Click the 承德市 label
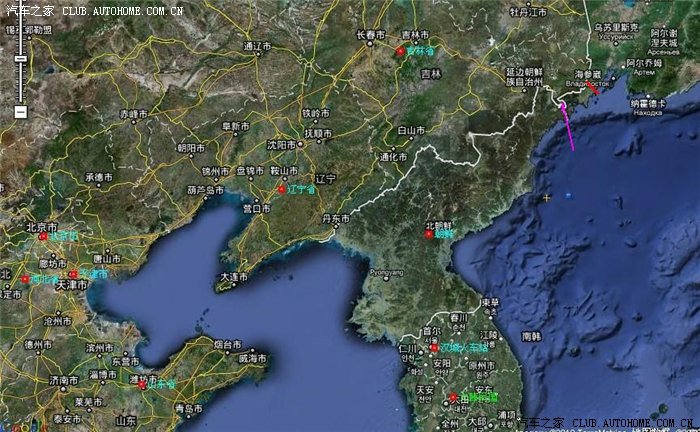This screenshot has width=700, height=432. (x=99, y=178)
